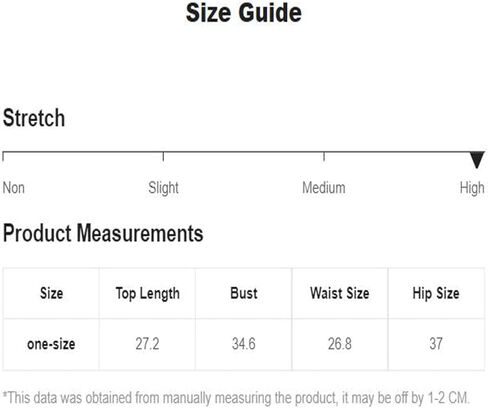Click the 34.6 bust value
This screenshot has height=408, width=488.
click(x=244, y=344)
